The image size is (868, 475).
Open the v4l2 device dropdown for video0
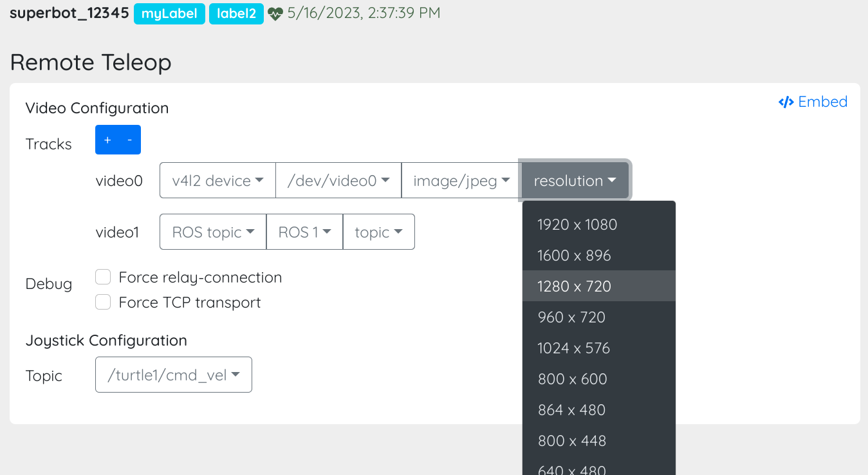coord(217,180)
